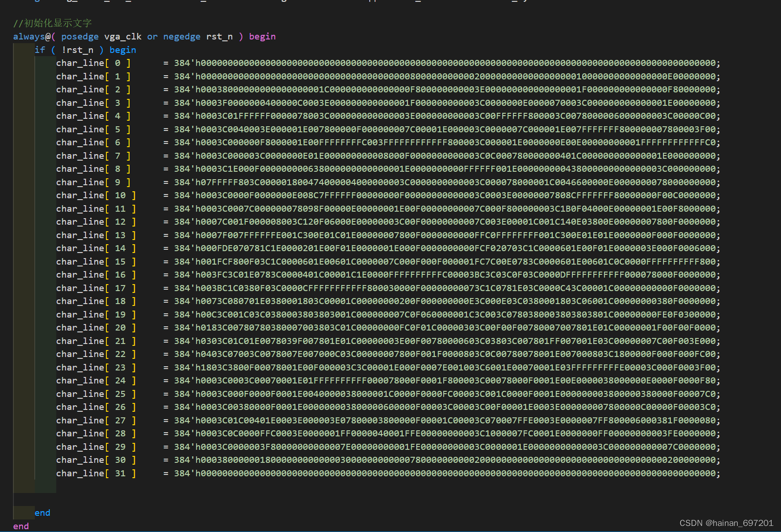Viewport: 781px width, 532px height.
Task: Click the hex value starting 384'h1803C3800F0007
Action: click(445, 367)
